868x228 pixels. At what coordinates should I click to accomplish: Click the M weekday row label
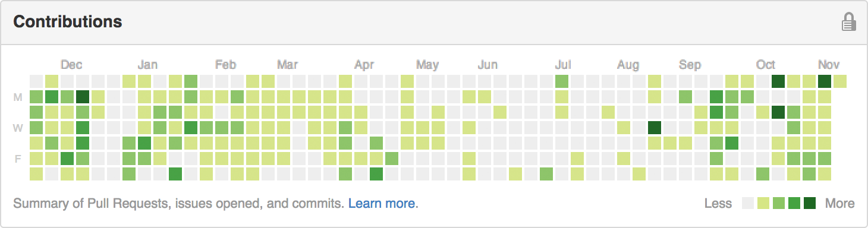click(x=18, y=97)
